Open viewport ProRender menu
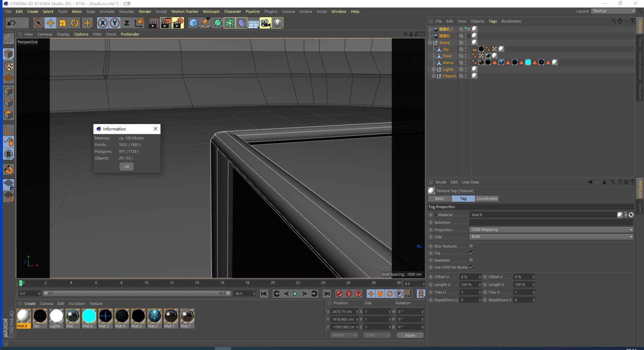 (130, 34)
